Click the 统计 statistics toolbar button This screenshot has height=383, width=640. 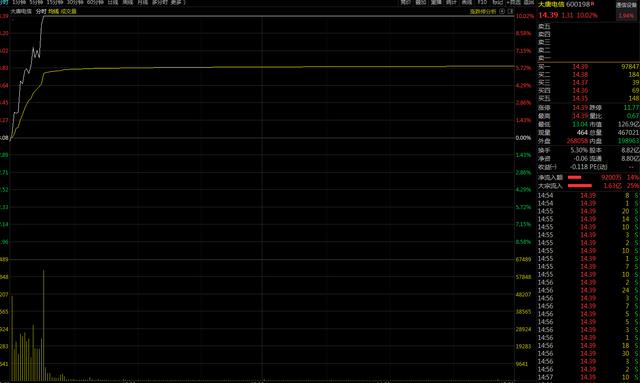[451, 2]
